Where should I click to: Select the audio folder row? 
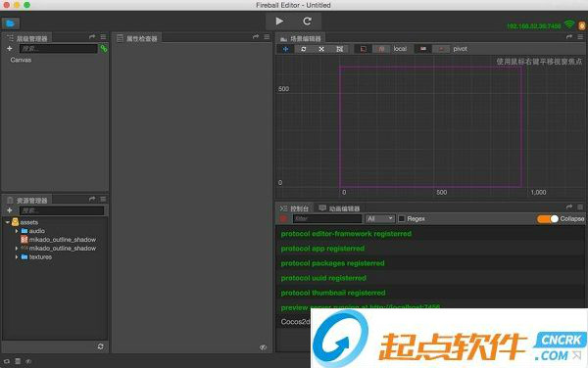(x=55, y=231)
